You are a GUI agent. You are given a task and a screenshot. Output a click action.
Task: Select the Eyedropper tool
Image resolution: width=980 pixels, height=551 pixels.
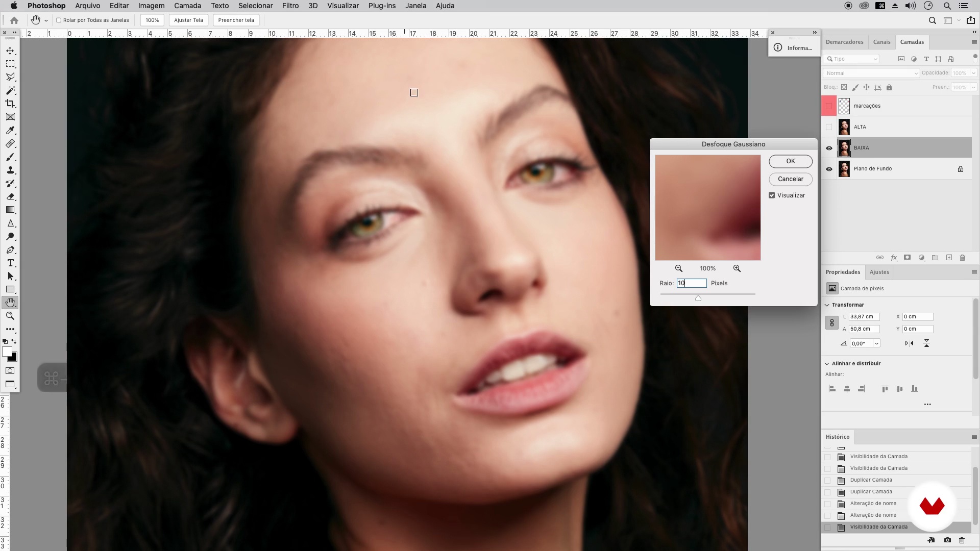(x=10, y=131)
